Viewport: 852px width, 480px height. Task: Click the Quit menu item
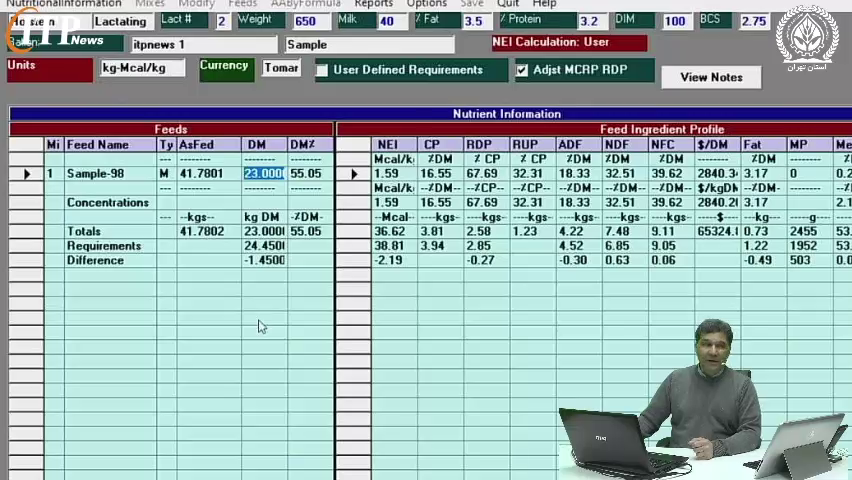pyautogui.click(x=508, y=3)
